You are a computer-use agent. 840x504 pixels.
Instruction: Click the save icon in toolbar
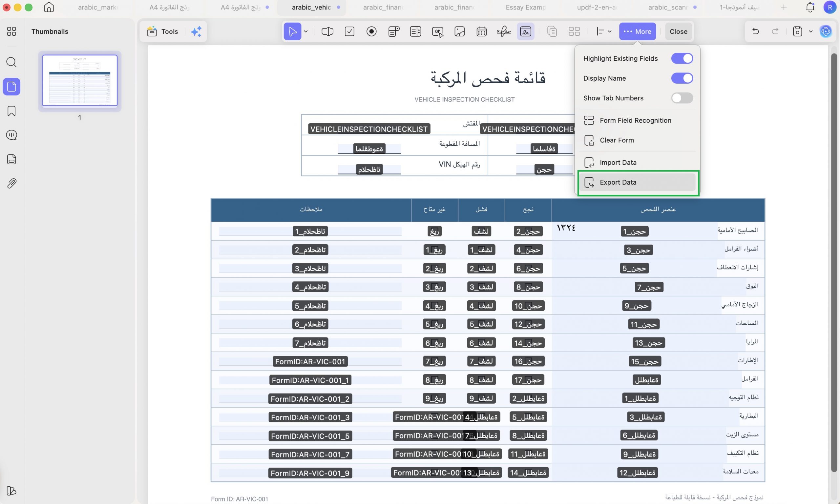coord(797,31)
